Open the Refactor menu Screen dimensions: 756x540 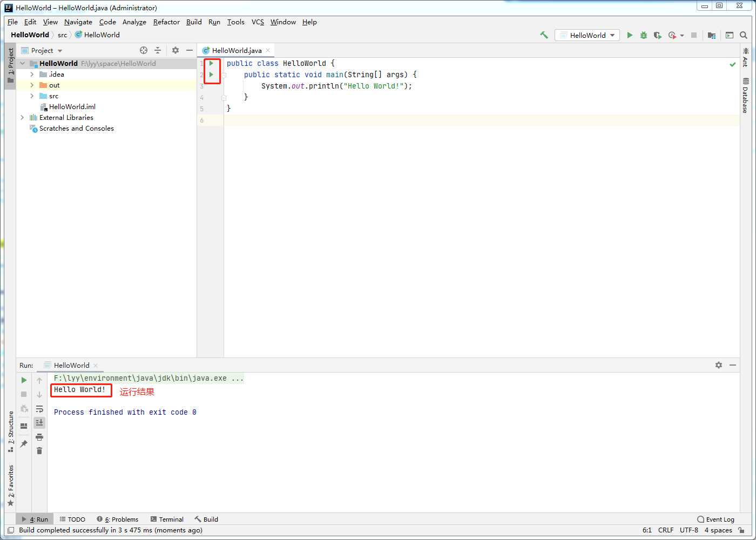(x=166, y=22)
